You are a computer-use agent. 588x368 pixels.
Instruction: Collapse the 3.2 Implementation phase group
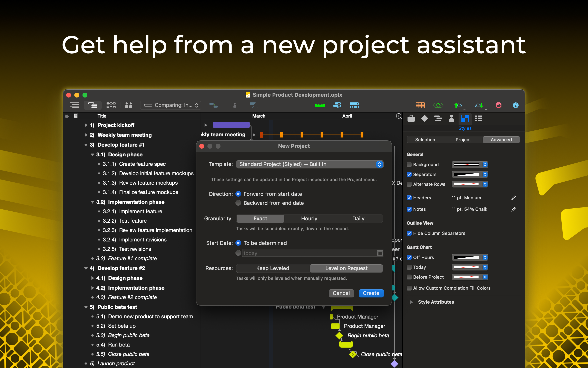point(92,202)
